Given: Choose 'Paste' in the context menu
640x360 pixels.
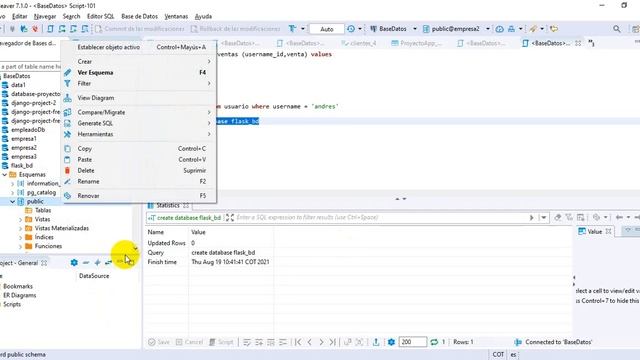Looking at the screenshot, I should [x=139, y=160].
